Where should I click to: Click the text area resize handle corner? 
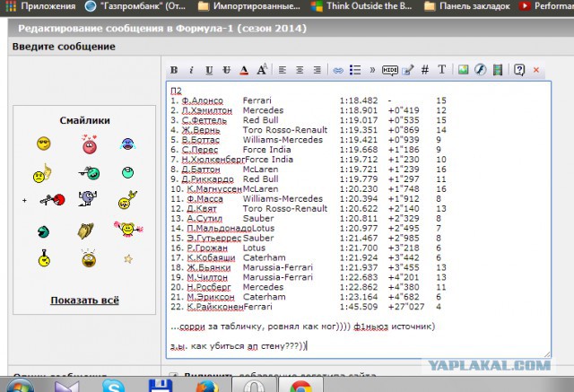tap(547, 354)
